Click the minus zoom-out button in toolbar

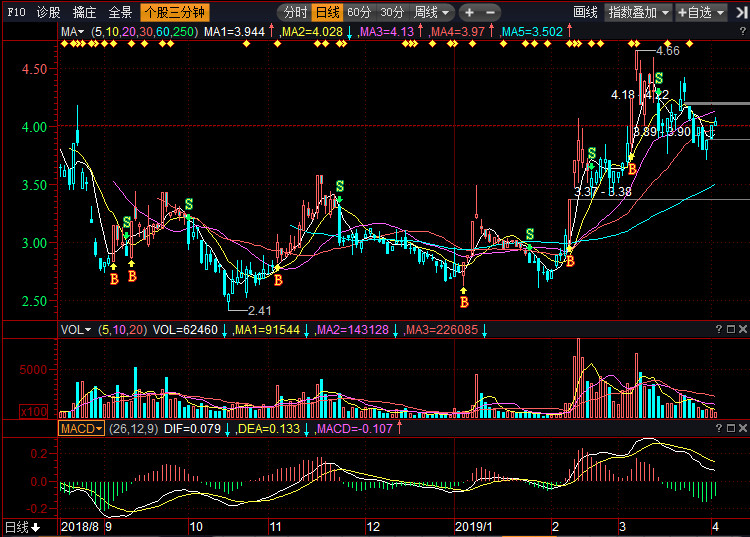(x=492, y=13)
